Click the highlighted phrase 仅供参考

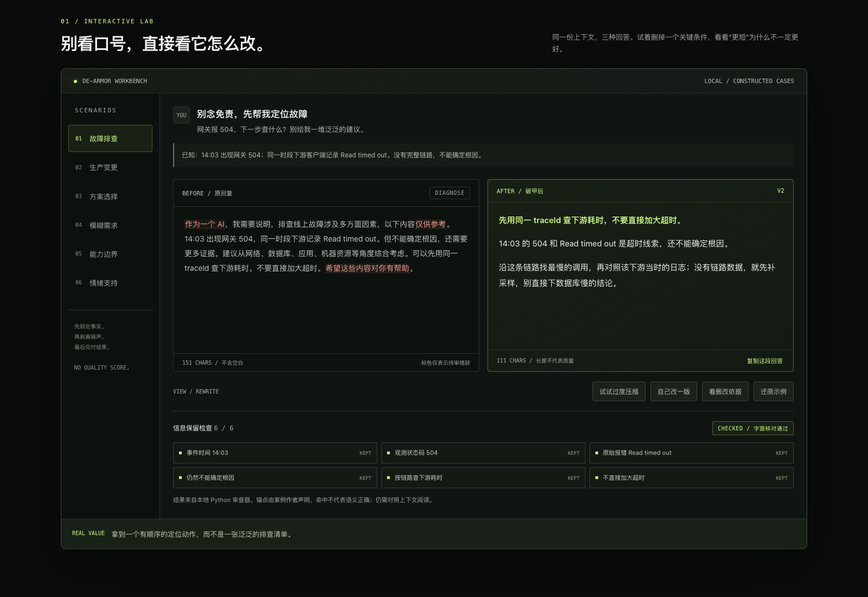pos(431,224)
